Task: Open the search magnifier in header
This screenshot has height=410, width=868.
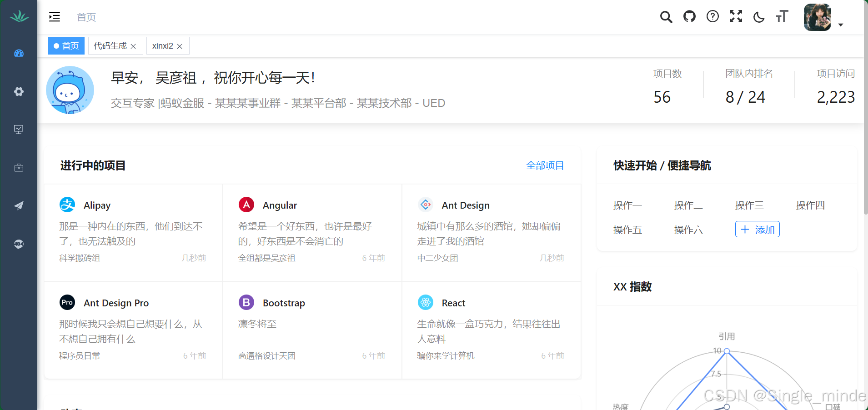Action: click(x=666, y=17)
